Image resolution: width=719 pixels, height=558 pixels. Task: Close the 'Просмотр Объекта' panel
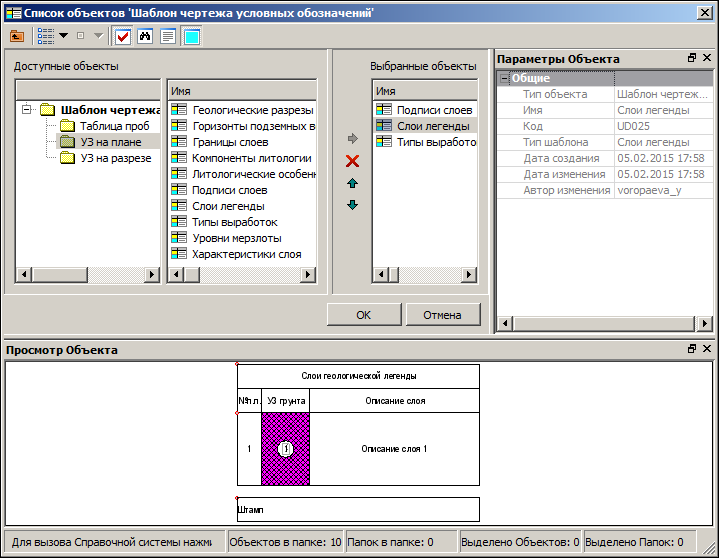707,349
